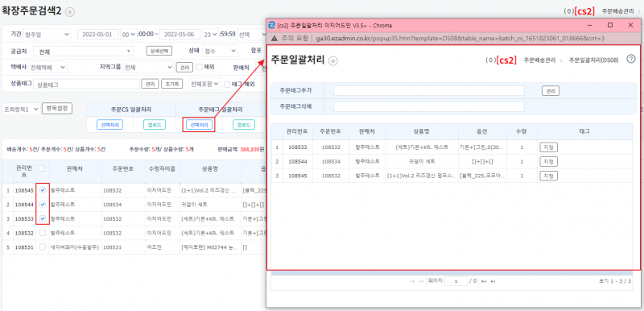Open the 지역그룹 전체 dropdown
This screenshot has width=644, height=311.
click(149, 67)
